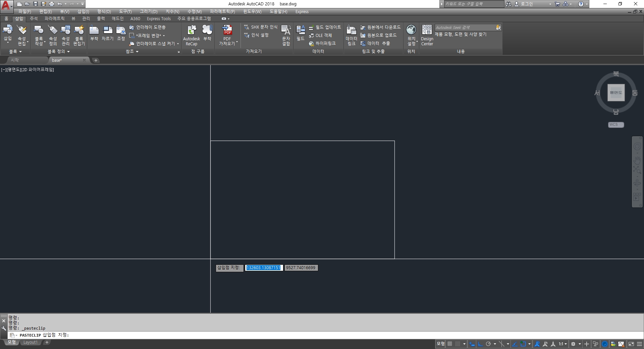644x349 pixels.
Task: Expand the 참조 panel dropdown
Action: (132, 52)
